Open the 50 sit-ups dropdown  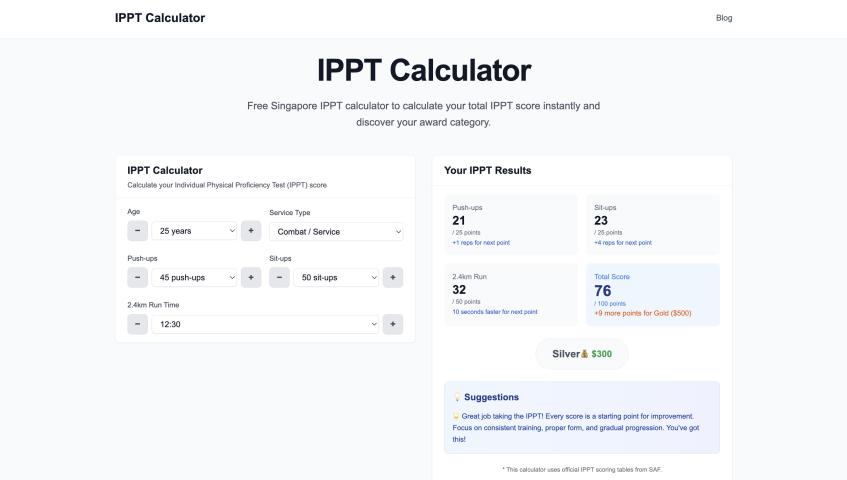pyautogui.click(x=336, y=277)
